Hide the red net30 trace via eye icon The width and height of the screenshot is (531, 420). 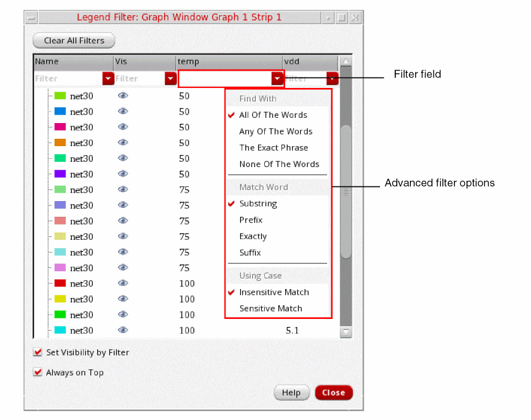click(x=123, y=283)
